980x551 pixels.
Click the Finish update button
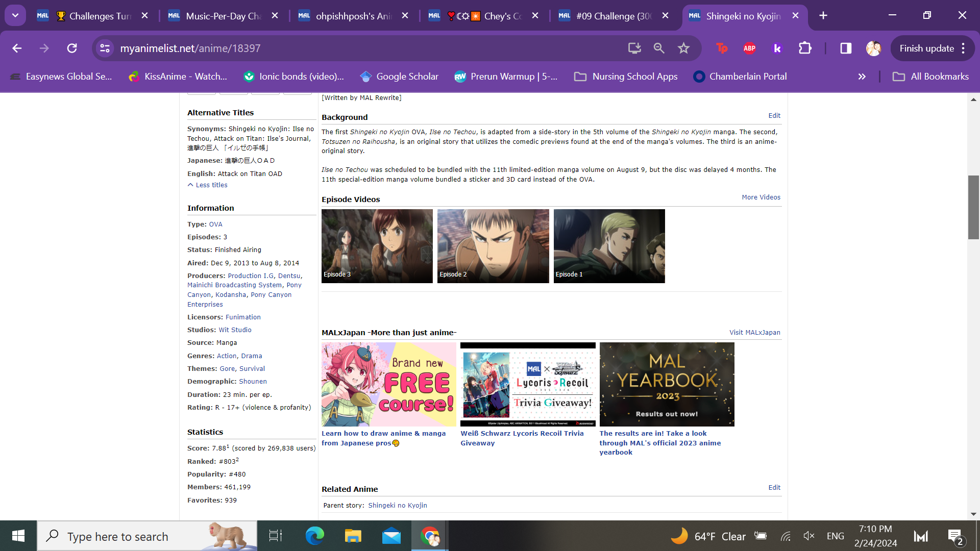[x=926, y=48]
